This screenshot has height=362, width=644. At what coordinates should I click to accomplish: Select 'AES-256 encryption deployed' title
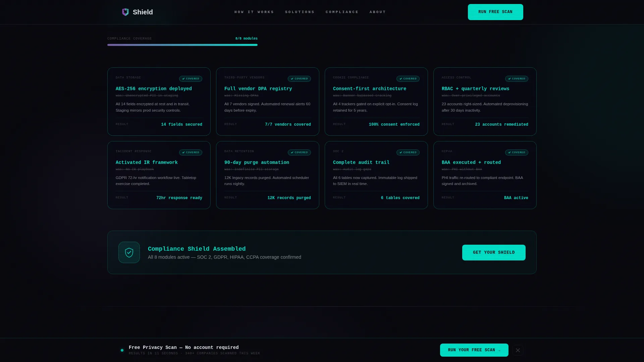tap(154, 89)
